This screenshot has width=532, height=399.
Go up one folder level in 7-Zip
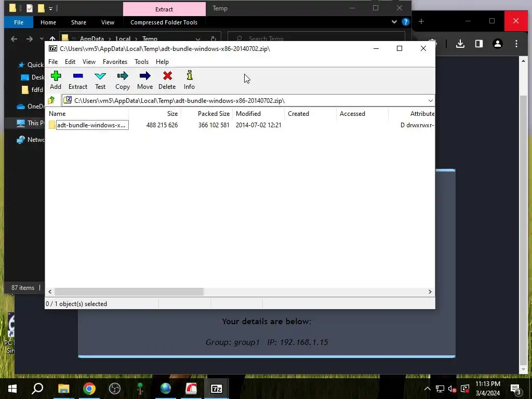51,100
